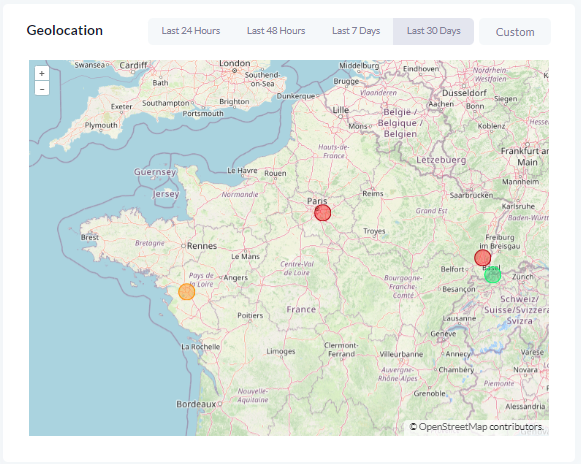Click the red marker near Freiburg im Breisgau
Viewport: 581px width, 464px height.
pyautogui.click(x=482, y=258)
